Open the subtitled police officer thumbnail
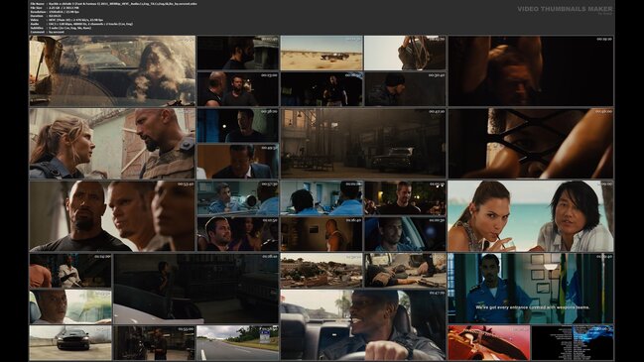The width and height of the screenshot is (644, 362). 531,289
